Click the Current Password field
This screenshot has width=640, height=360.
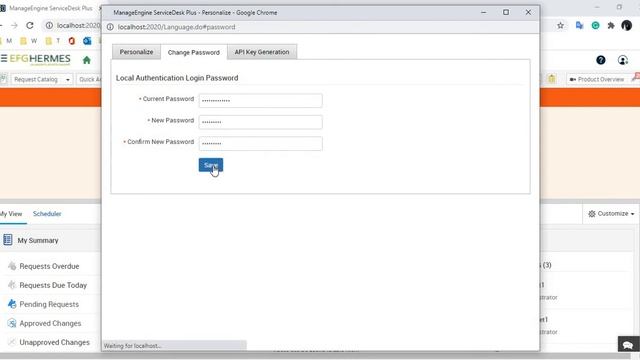click(260, 100)
